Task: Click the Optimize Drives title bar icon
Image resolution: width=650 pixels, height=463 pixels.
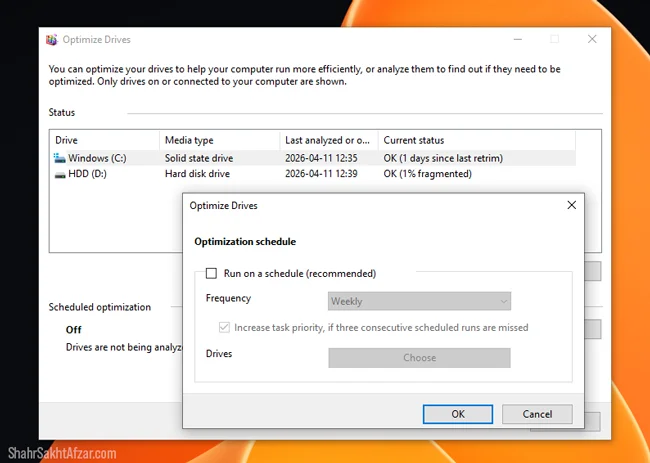Action: coord(52,40)
